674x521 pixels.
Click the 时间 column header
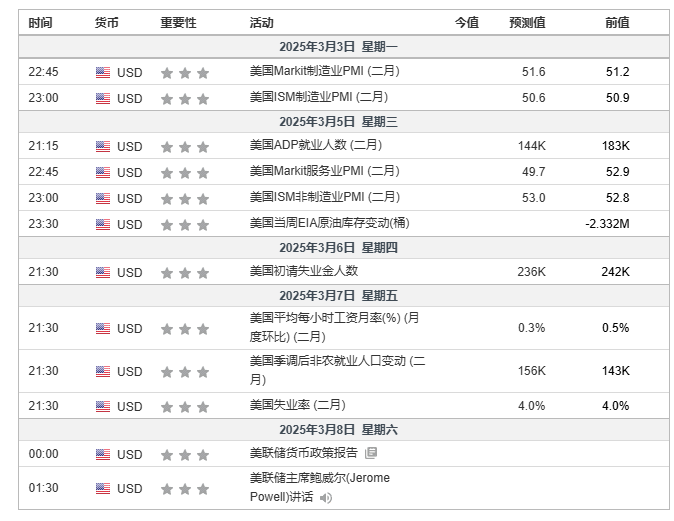pyautogui.click(x=41, y=22)
